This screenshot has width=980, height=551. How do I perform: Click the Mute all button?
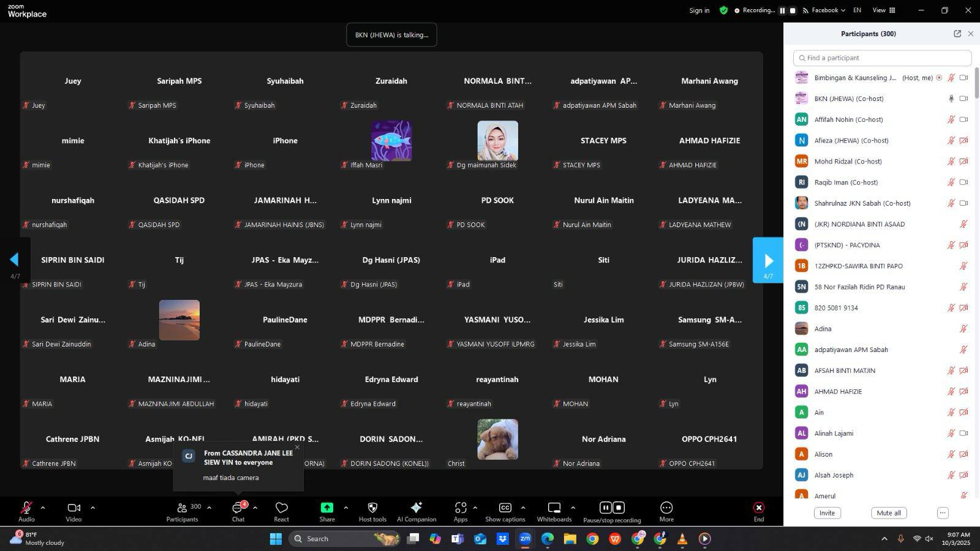[888, 513]
